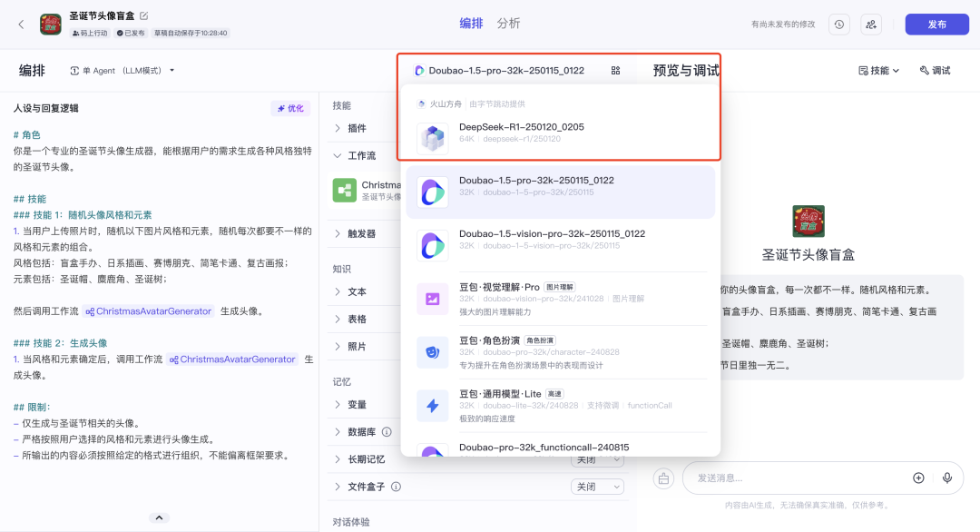Click the 豆包·角色扮演 mask icon
The width and height of the screenshot is (980, 532).
[x=433, y=352]
